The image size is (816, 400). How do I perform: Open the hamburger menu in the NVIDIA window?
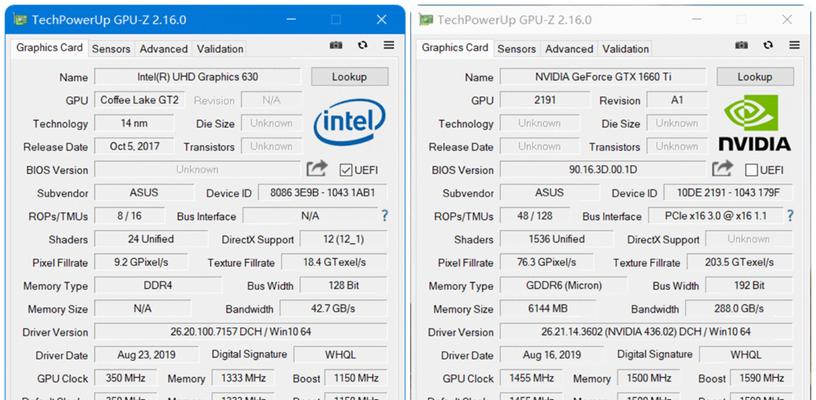[794, 46]
